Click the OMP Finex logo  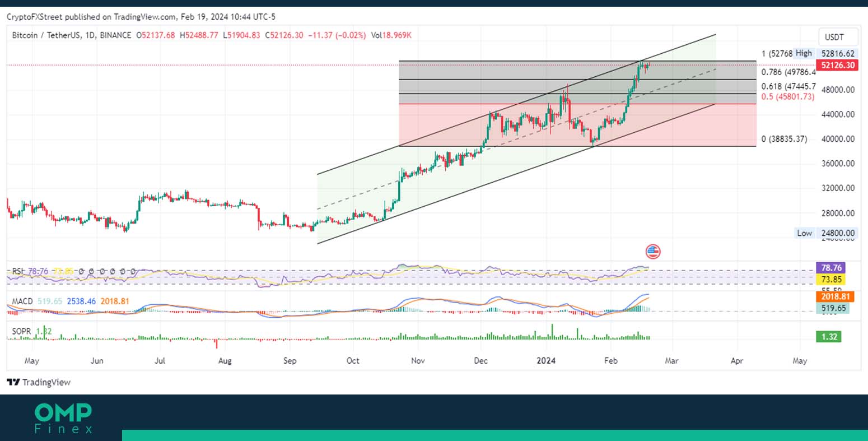63,419
